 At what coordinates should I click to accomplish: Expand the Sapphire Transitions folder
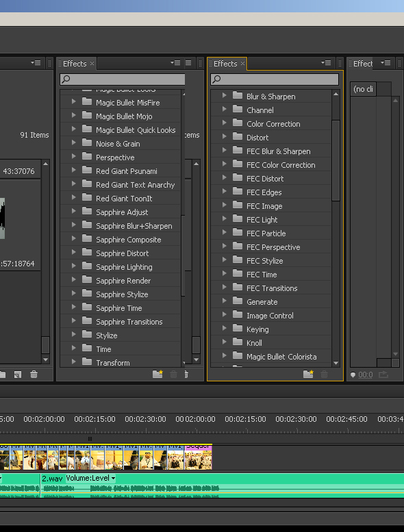coord(73,320)
